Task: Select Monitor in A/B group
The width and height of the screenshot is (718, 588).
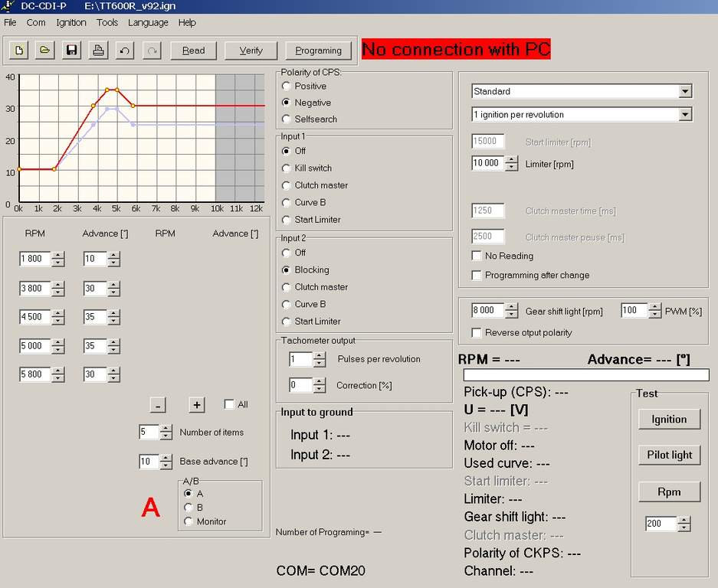Action: click(x=188, y=521)
